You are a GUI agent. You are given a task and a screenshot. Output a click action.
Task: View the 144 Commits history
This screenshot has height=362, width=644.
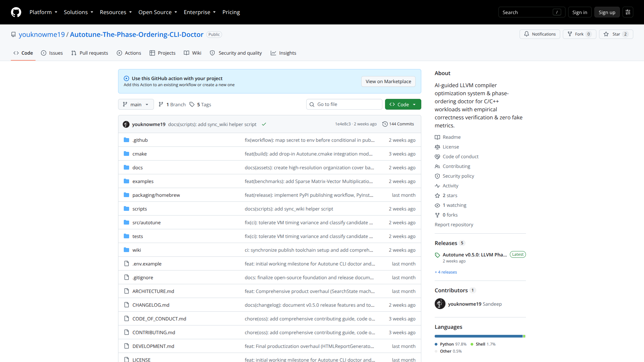click(398, 124)
